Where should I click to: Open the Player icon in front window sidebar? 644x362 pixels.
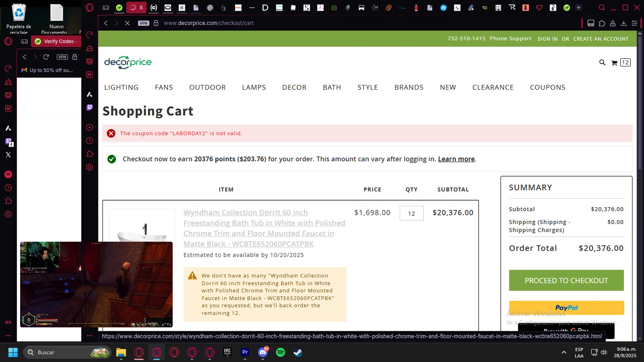pyautogui.click(x=89, y=127)
